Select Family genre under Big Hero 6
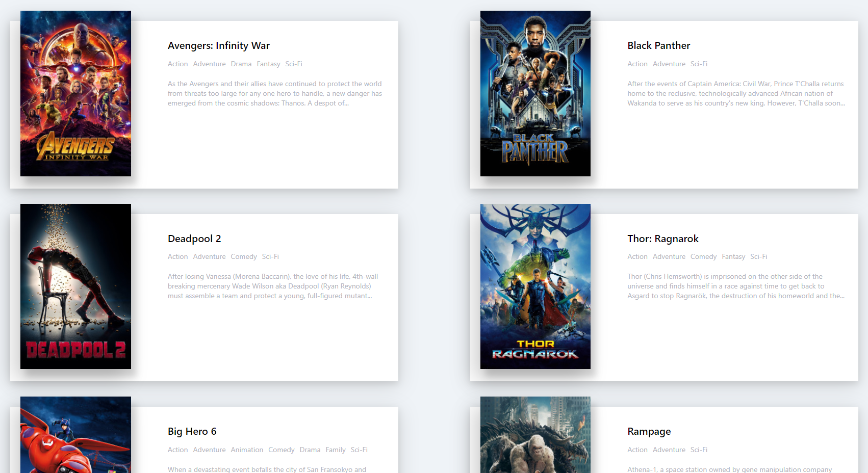868x473 pixels. (x=336, y=450)
